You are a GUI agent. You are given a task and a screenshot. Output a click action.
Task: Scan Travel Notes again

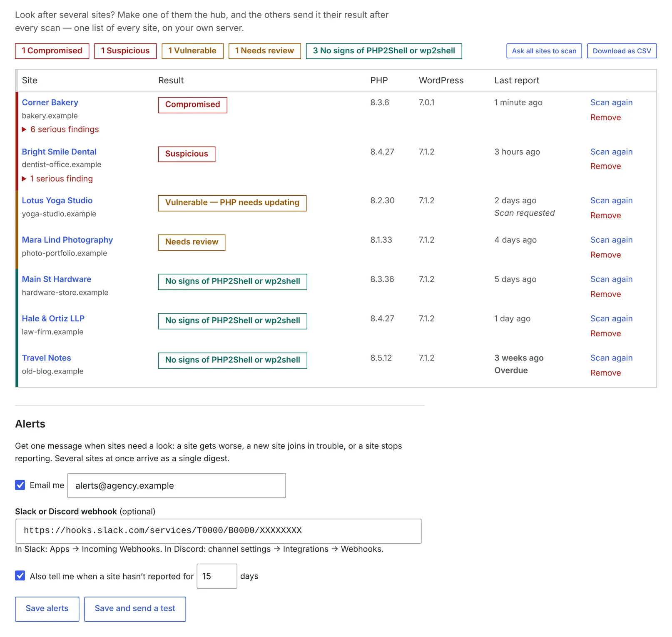click(x=611, y=358)
